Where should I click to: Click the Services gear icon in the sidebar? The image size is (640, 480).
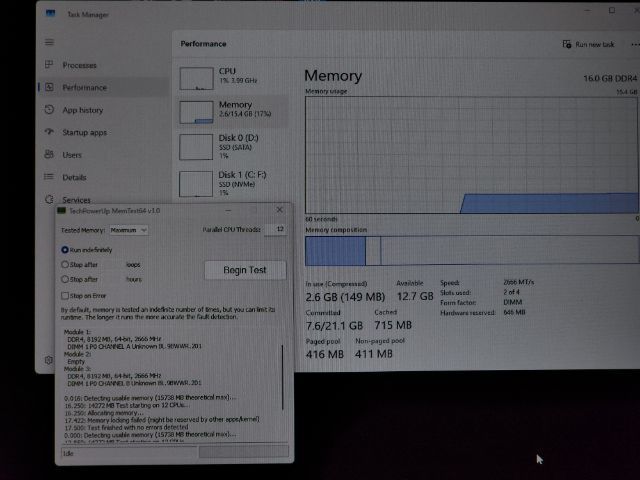click(49, 199)
